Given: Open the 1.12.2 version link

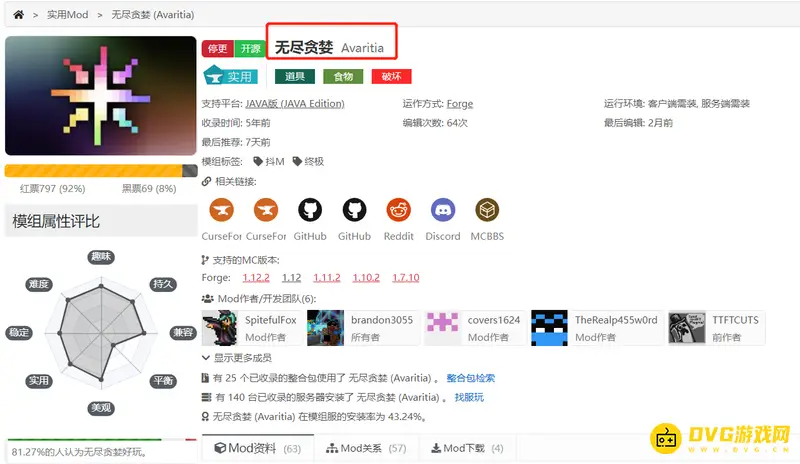Looking at the screenshot, I should tap(257, 278).
